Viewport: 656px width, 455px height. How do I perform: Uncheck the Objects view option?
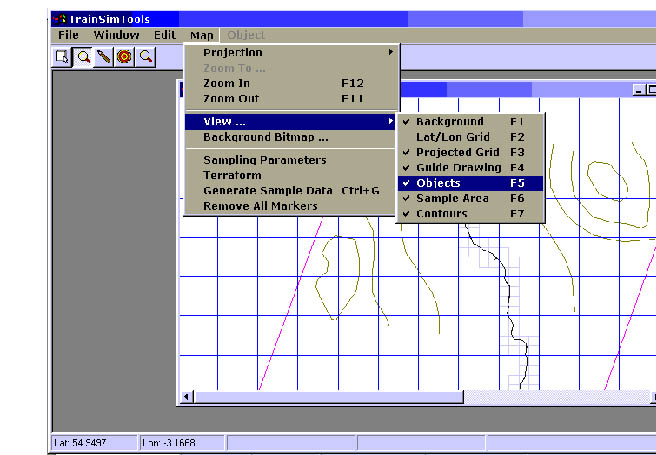471,183
